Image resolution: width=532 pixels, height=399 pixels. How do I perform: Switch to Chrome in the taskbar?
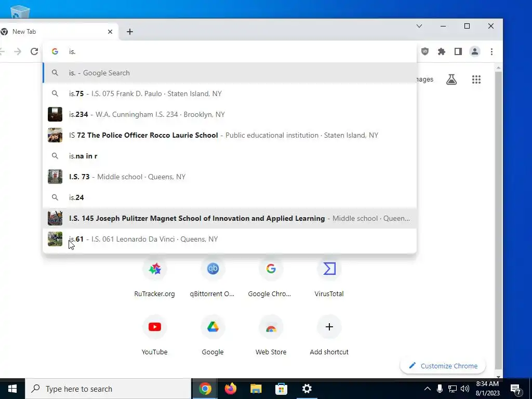pyautogui.click(x=205, y=389)
